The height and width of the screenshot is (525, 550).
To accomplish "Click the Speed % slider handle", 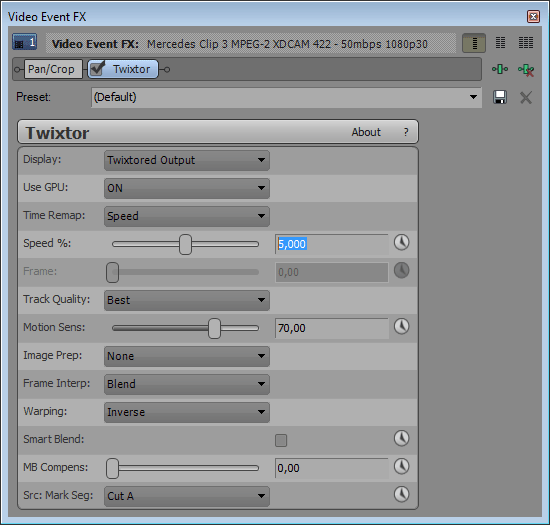I will 185,244.
